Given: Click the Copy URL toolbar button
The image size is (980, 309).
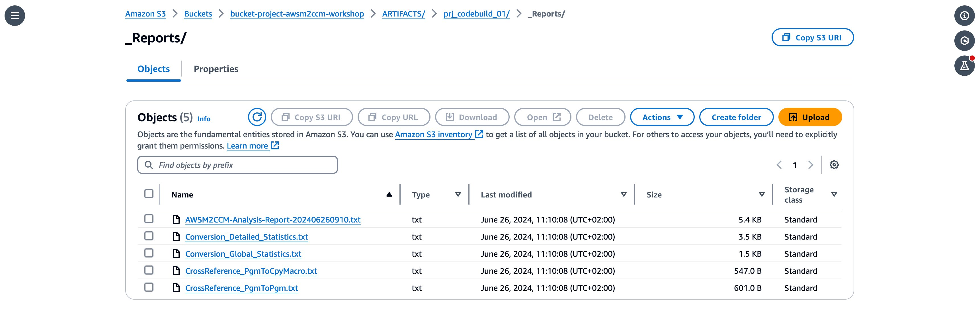Looking at the screenshot, I should pos(393,117).
